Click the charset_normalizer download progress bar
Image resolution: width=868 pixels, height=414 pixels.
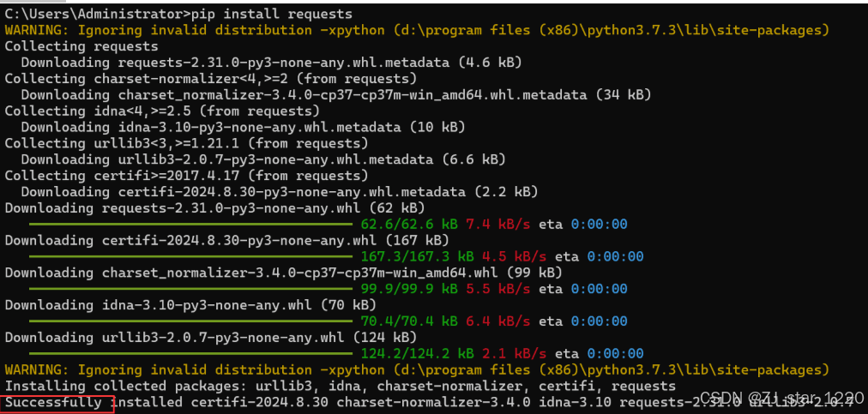190,289
